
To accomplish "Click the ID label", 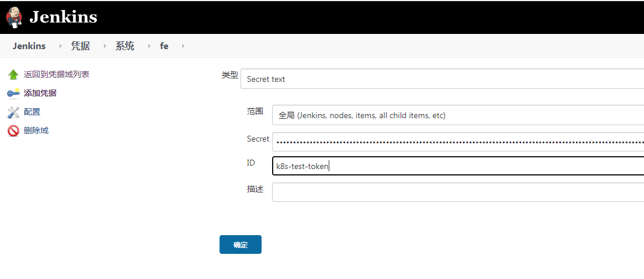I will (x=250, y=163).
